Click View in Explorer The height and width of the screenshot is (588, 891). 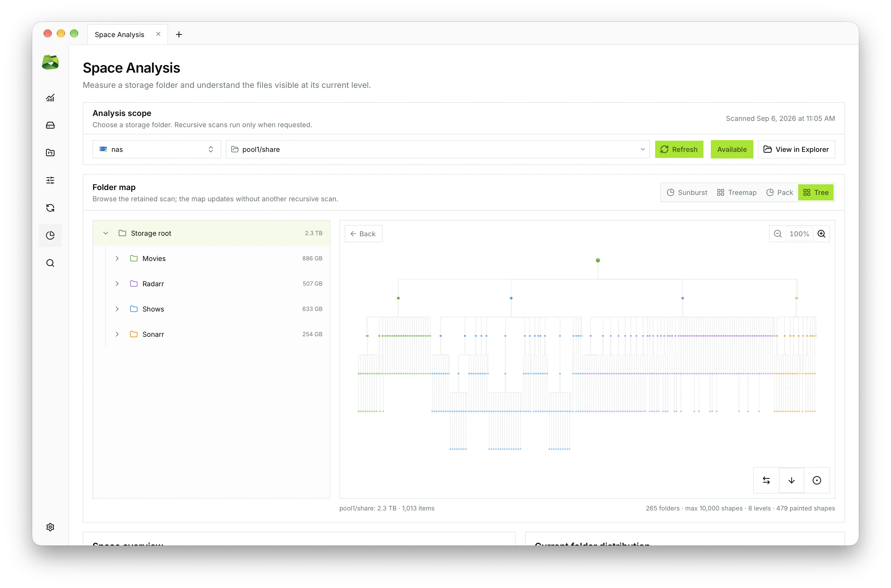(797, 149)
